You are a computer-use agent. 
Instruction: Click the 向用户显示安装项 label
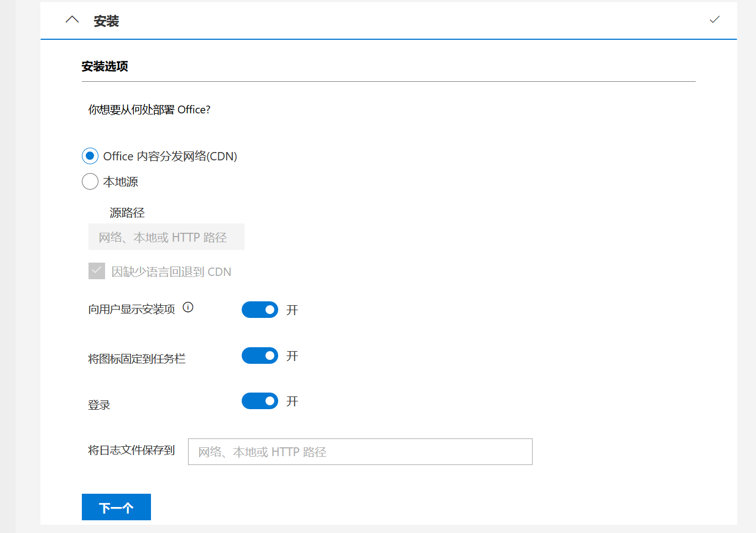click(132, 309)
